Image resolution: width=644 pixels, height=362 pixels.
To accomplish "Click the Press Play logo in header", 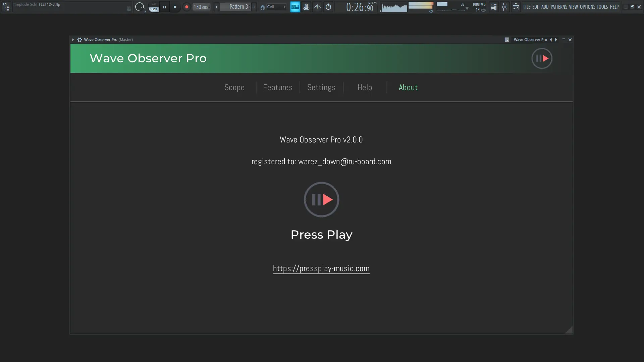I will (542, 58).
